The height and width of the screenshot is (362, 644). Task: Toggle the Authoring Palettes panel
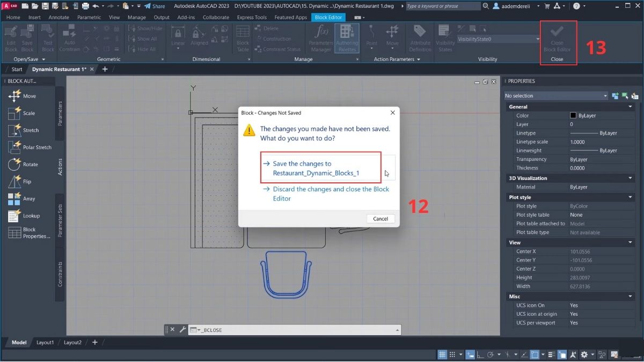[x=347, y=38]
